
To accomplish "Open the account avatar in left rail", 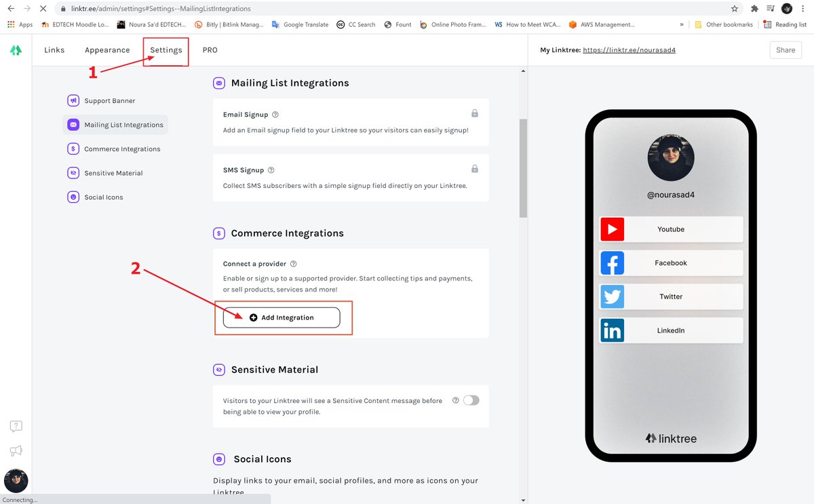I will tap(16, 480).
